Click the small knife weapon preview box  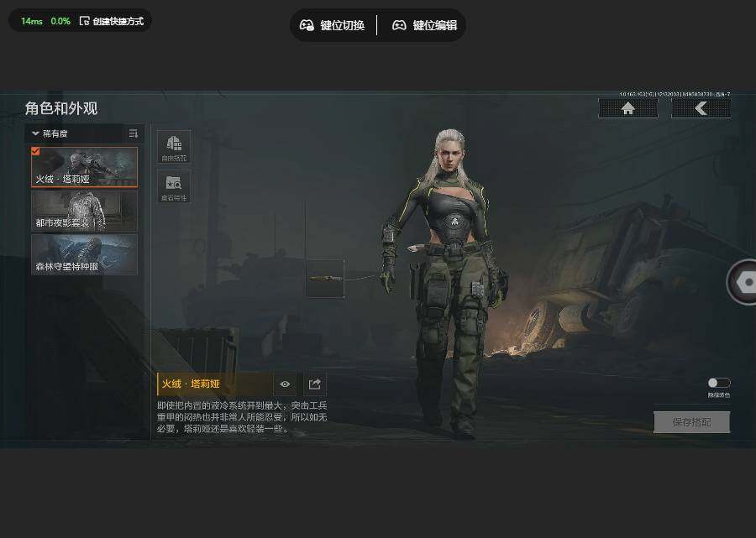(324, 279)
